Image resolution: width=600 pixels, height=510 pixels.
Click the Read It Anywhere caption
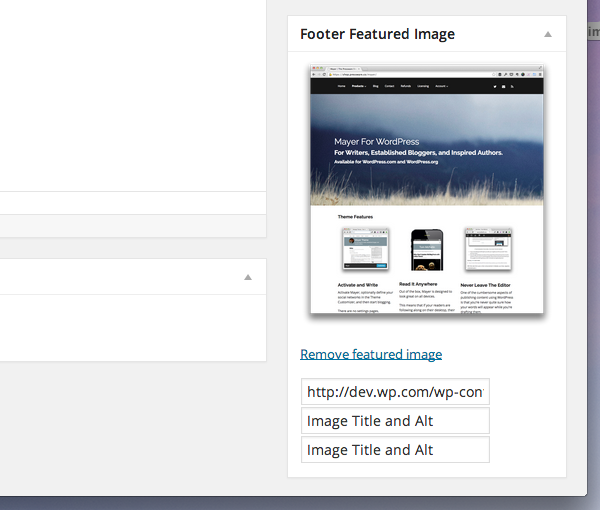click(x=418, y=284)
